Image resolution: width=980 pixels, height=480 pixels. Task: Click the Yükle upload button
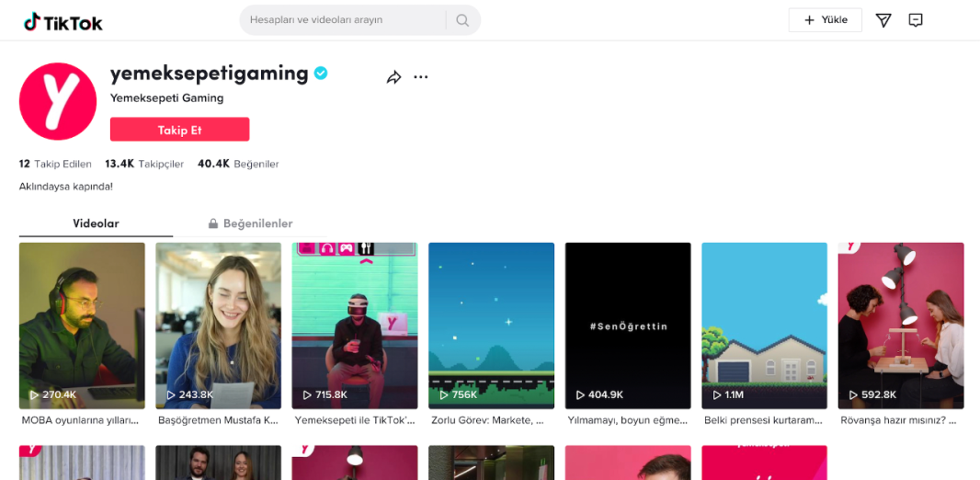825,20
